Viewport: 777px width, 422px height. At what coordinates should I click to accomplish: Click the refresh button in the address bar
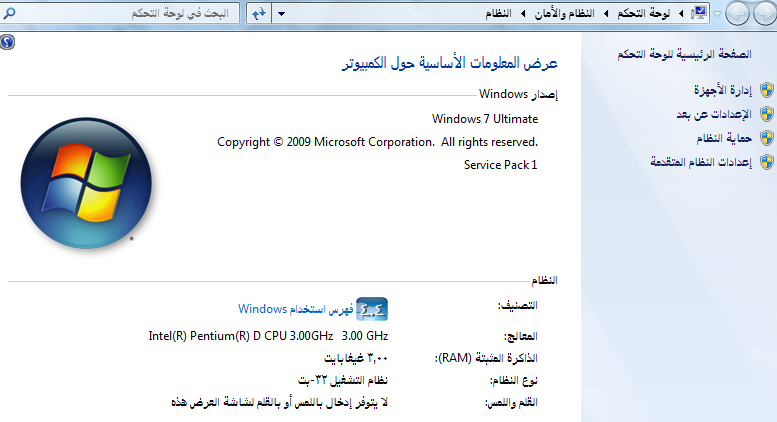258,14
